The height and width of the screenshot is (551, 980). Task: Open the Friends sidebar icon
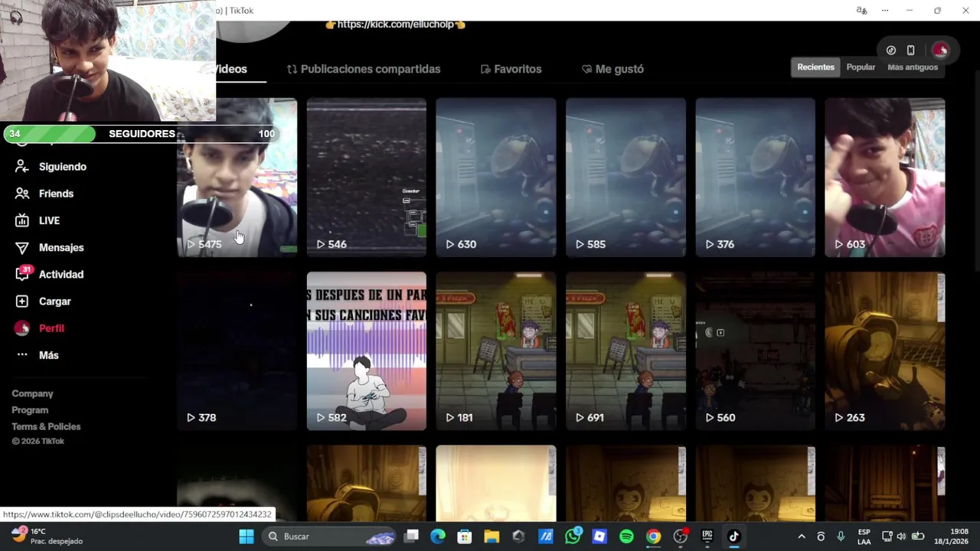click(x=22, y=194)
